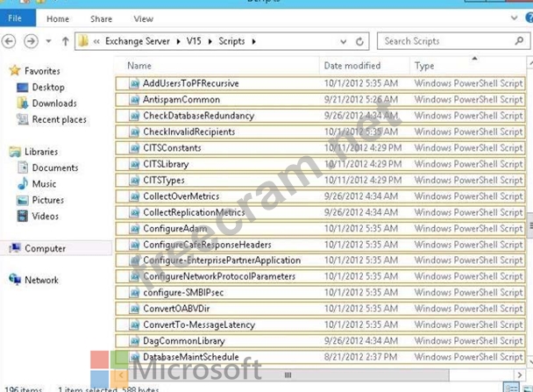Select Favorites in navigation pane
533x392 pixels.
42,71
